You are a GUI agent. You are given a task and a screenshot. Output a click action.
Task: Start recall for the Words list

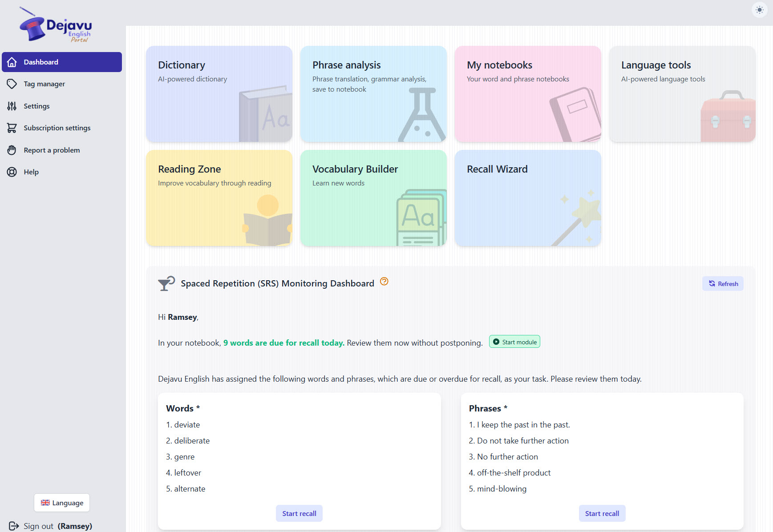click(x=299, y=513)
